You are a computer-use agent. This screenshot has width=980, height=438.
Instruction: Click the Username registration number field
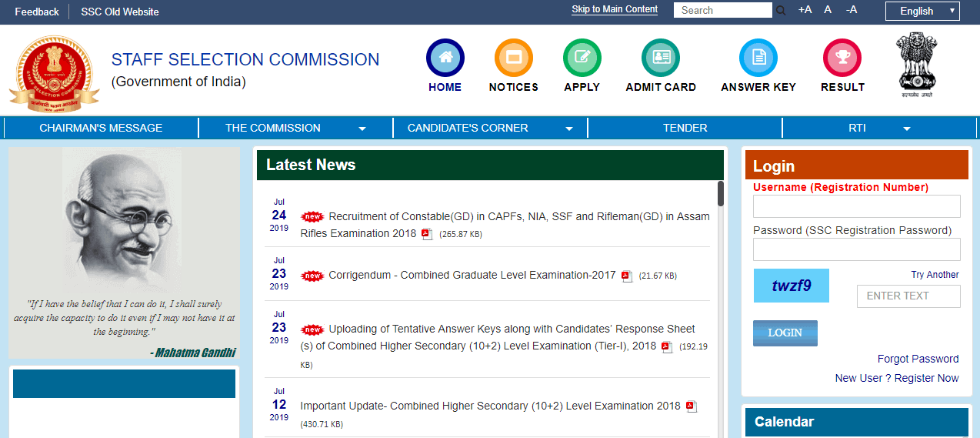(x=856, y=206)
